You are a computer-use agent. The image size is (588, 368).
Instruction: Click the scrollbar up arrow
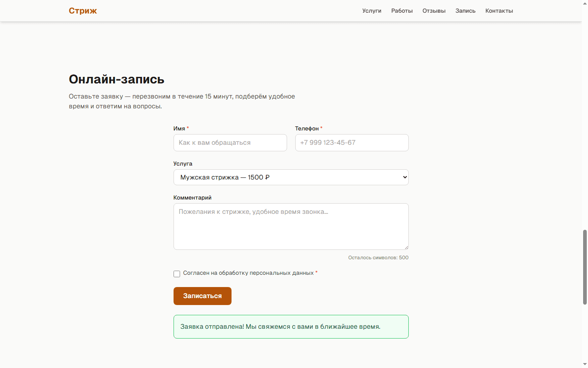(x=585, y=3)
